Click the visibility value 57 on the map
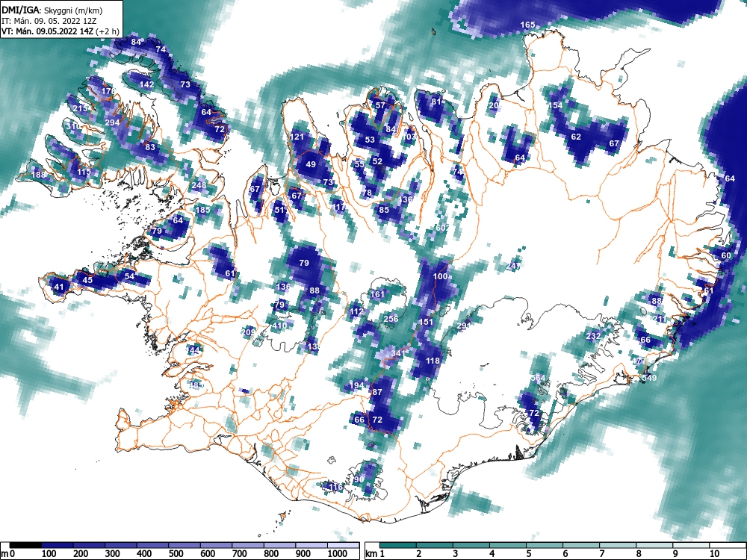Screen dimensions: 747x560 (x=380, y=105)
